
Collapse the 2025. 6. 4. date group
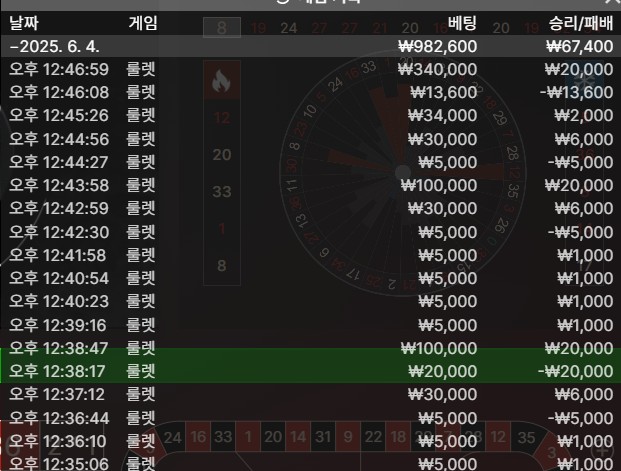coord(13,46)
